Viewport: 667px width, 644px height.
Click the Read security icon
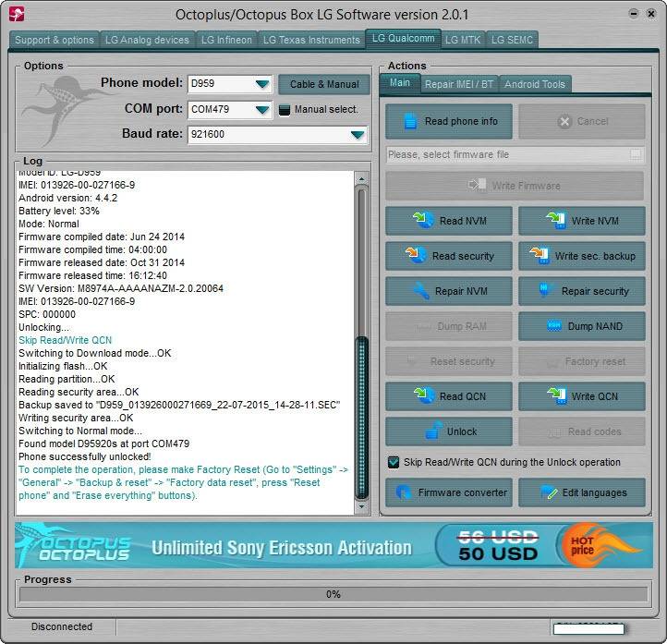(x=416, y=255)
